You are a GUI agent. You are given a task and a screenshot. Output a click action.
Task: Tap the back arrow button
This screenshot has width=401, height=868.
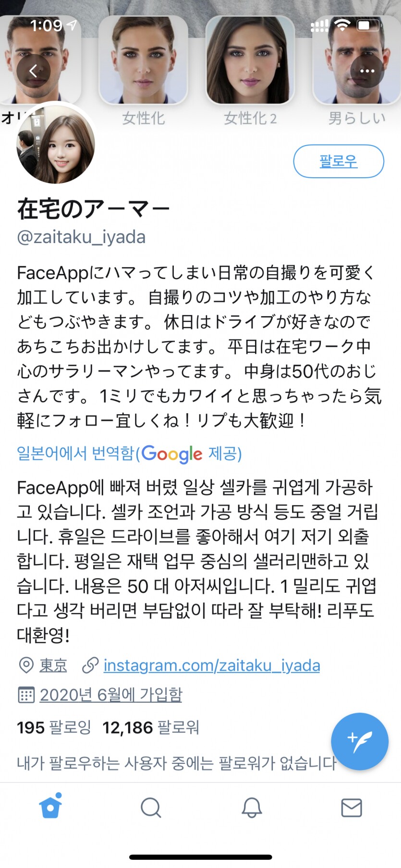[x=33, y=71]
